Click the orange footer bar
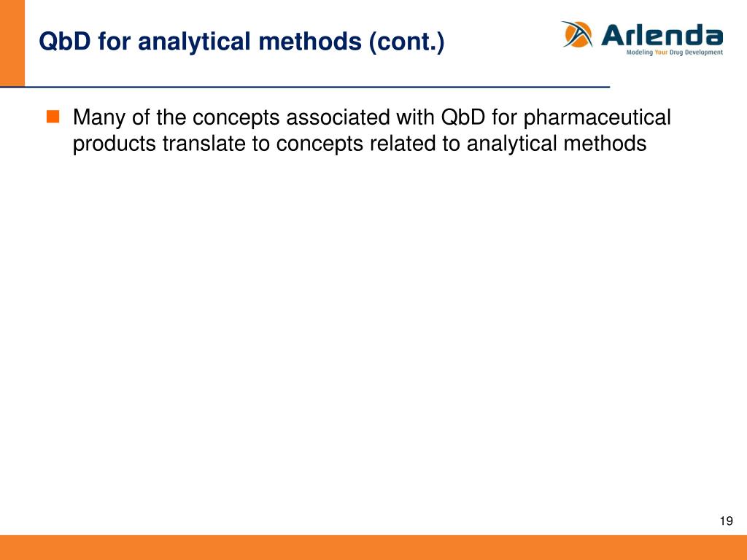 [373, 547]
